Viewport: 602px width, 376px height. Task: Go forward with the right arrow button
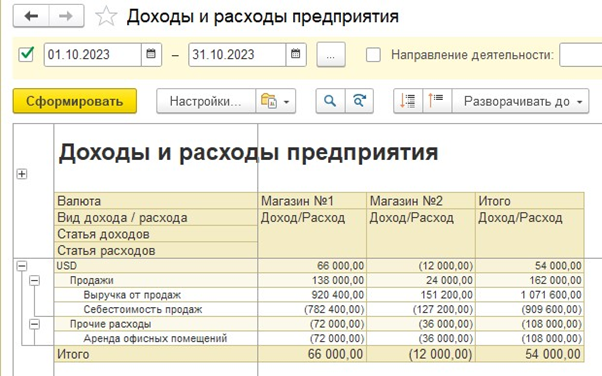(66, 16)
